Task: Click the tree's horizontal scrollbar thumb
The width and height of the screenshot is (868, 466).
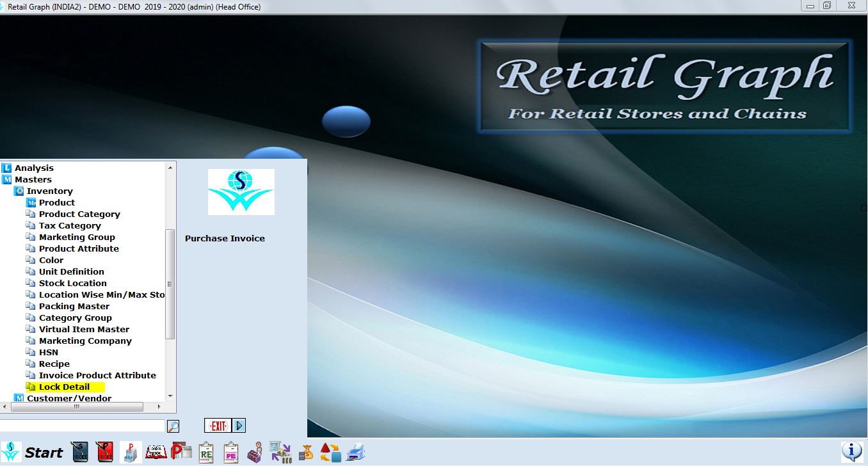Action: tap(76, 406)
